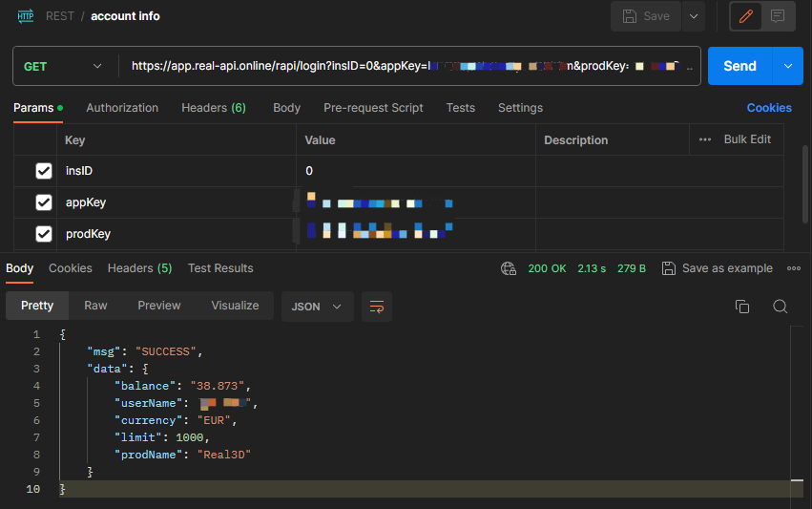Open the comments icon panel
This screenshot has width=812, height=509.
(x=779, y=16)
